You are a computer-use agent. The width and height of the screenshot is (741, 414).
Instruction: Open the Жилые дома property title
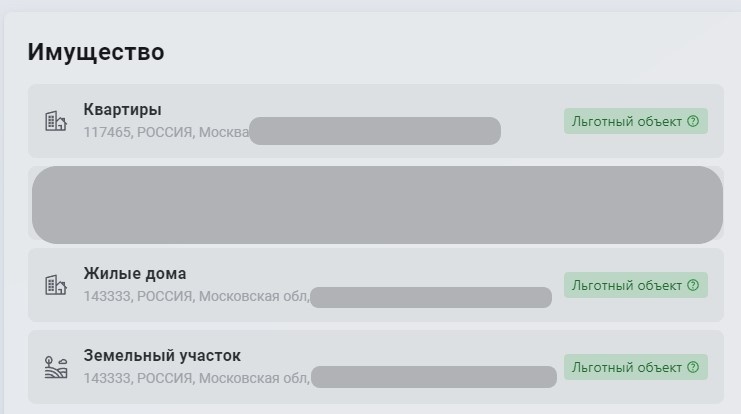(x=135, y=274)
